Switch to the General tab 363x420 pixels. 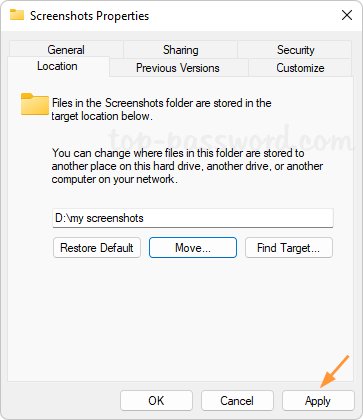point(66,50)
